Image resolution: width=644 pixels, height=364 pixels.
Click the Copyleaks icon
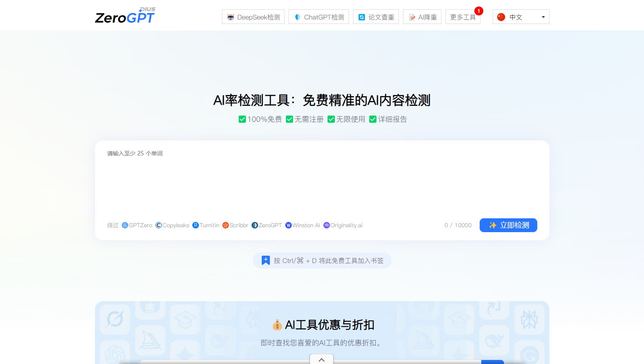[159, 225]
